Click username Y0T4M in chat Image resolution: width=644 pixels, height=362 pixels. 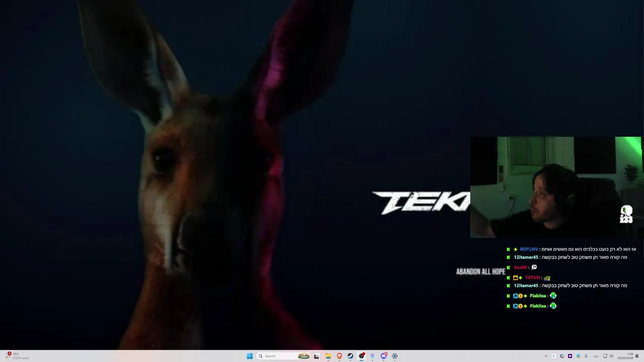tap(532, 278)
